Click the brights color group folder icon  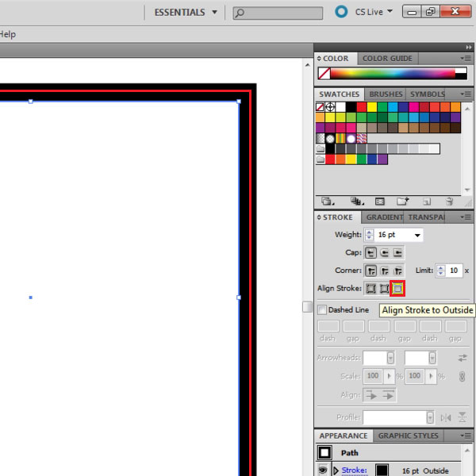pyautogui.click(x=321, y=159)
